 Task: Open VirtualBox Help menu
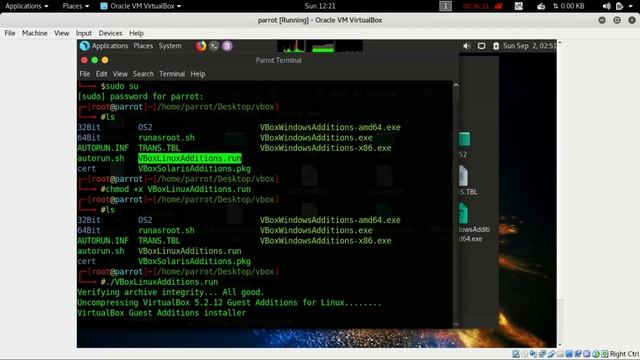136,33
